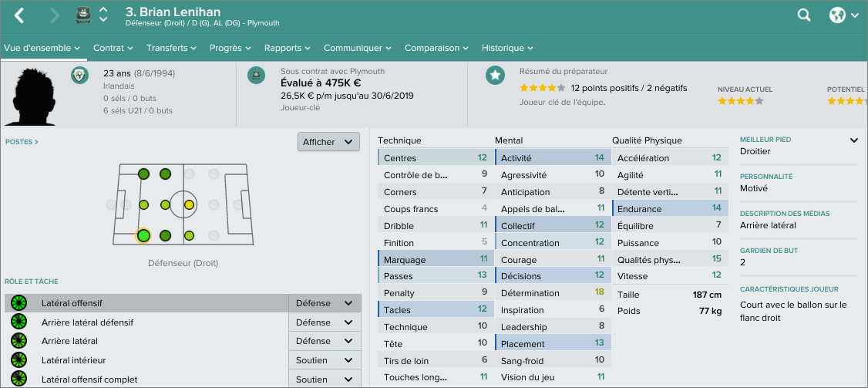Image resolution: width=868 pixels, height=388 pixels.
Task: Click the Ireland national team badge
Action: coord(79,75)
